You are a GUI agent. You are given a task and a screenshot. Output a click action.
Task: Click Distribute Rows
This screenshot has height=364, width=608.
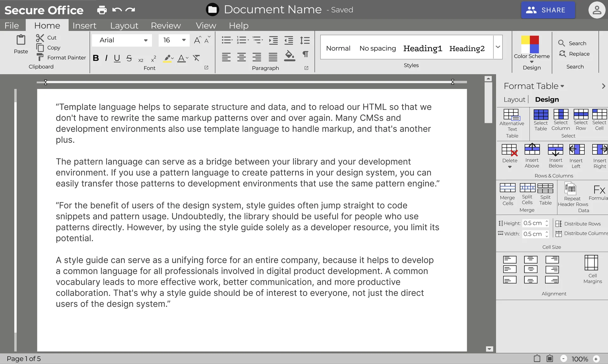(578, 224)
